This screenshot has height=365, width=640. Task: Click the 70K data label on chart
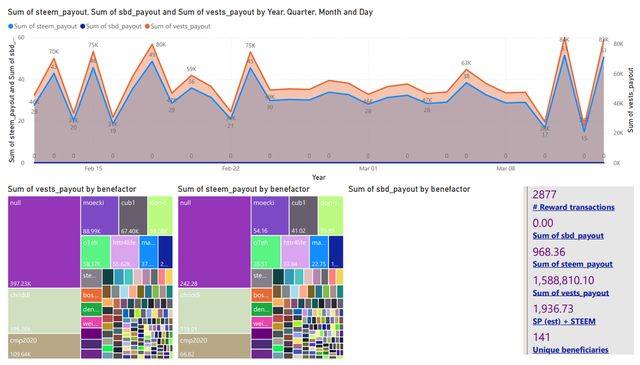point(54,52)
